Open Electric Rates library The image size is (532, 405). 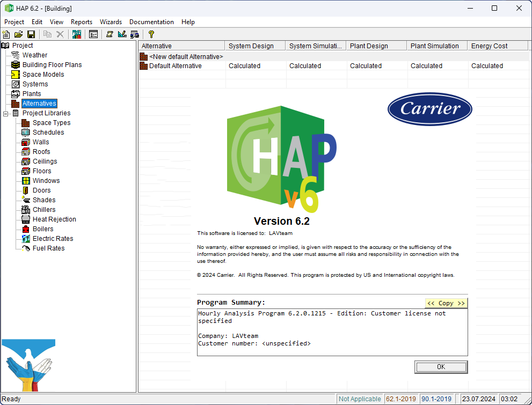(53, 239)
